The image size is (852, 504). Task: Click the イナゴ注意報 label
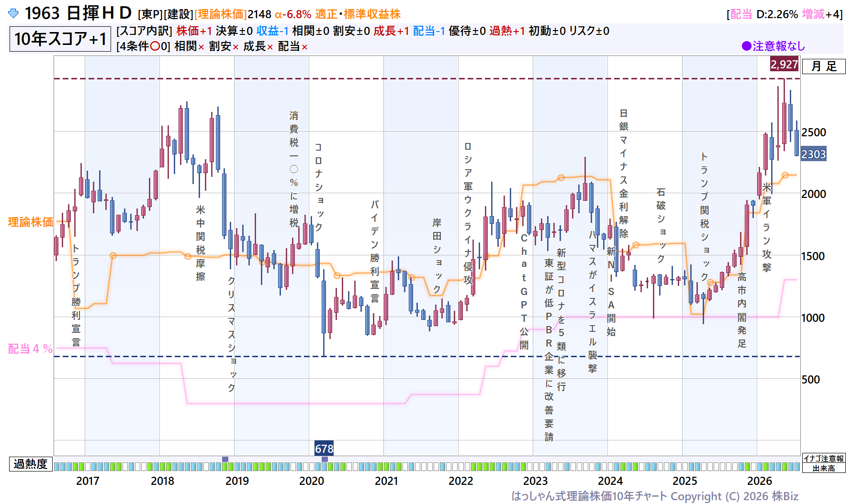pyautogui.click(x=824, y=459)
